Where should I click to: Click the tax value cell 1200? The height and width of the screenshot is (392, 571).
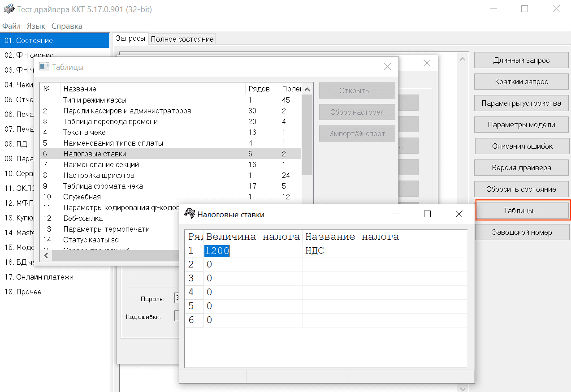(217, 251)
